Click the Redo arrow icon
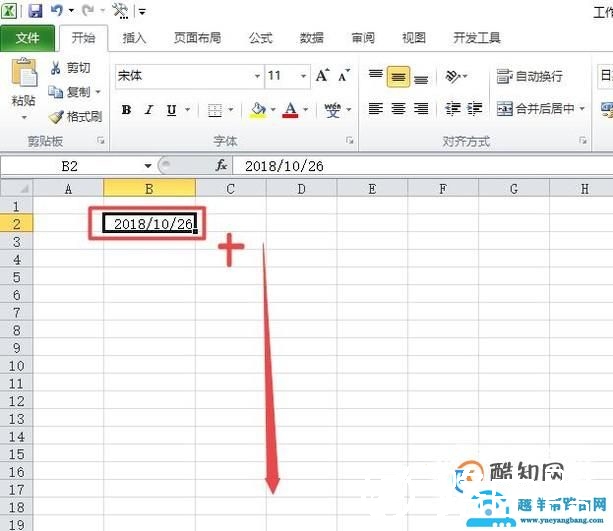The image size is (613, 531). (88, 10)
